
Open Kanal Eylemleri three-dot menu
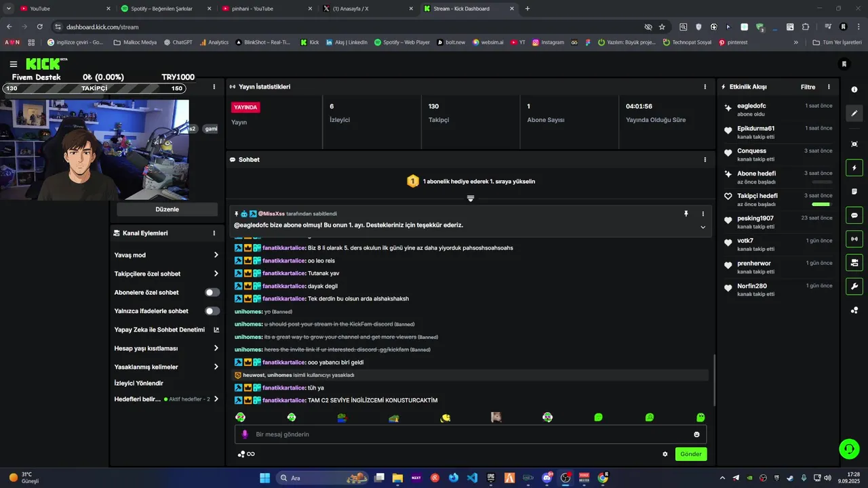(214, 233)
